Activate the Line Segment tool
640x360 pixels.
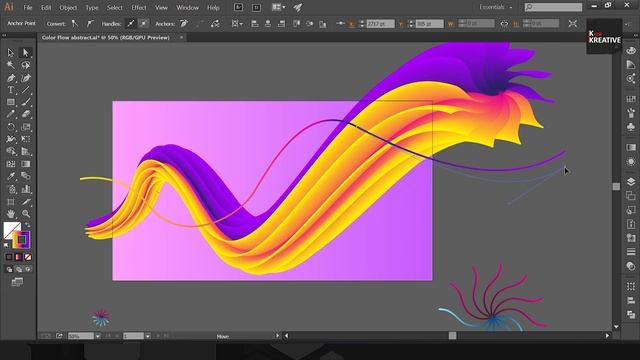26,90
